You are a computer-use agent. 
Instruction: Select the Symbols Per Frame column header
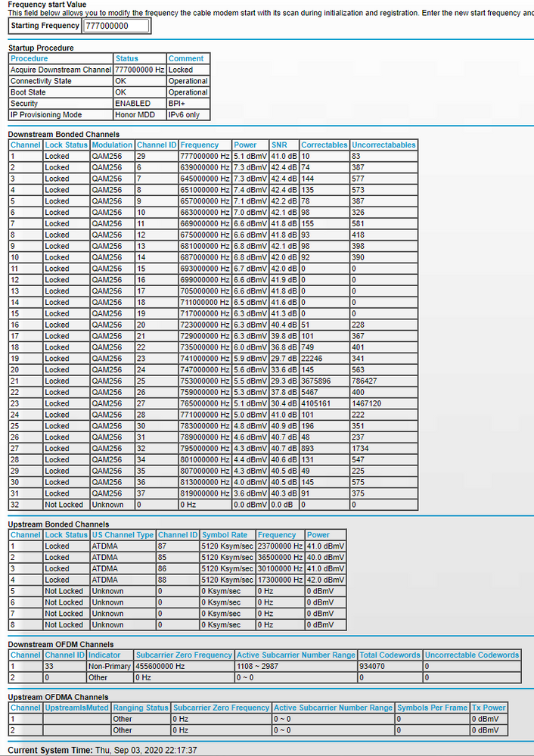[432, 708]
